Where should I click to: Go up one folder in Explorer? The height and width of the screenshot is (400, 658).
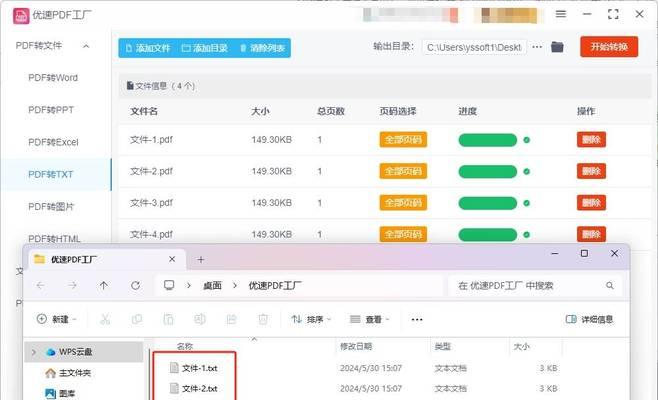pos(104,285)
